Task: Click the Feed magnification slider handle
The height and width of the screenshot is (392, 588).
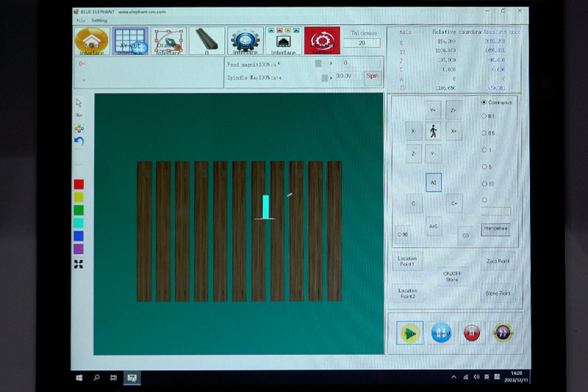Action: [x=318, y=63]
